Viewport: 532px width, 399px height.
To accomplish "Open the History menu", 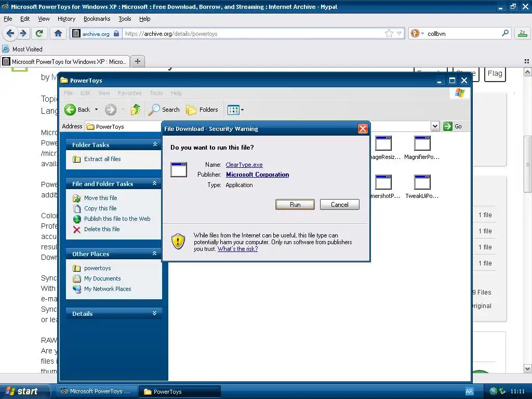I will pyautogui.click(x=66, y=19).
